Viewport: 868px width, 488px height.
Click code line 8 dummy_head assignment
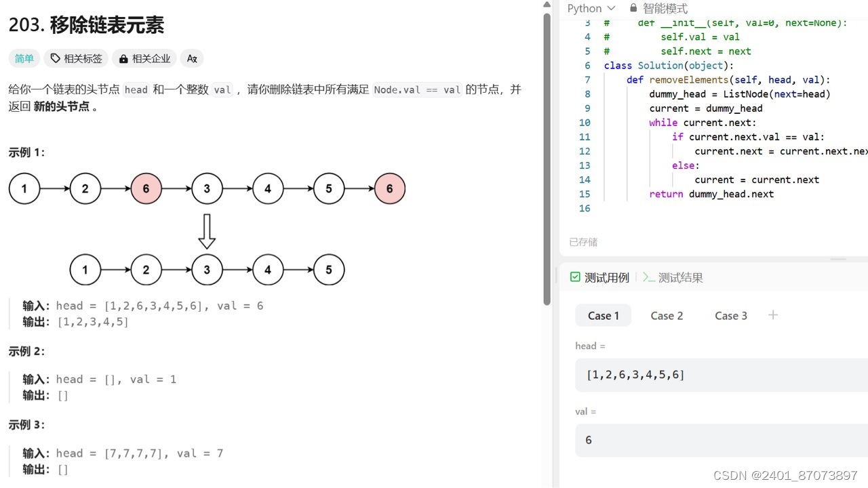click(740, 94)
